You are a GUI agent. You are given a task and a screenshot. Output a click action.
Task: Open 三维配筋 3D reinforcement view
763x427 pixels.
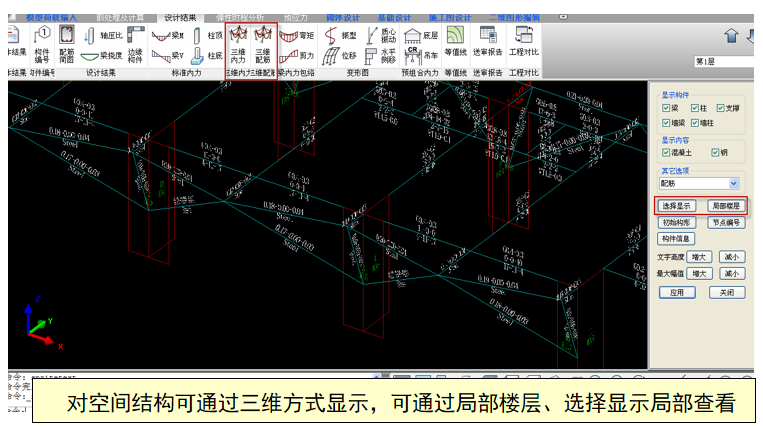263,45
